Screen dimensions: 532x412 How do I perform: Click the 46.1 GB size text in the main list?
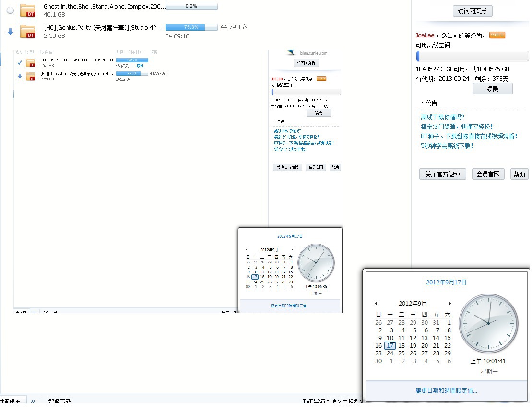tap(54, 14)
